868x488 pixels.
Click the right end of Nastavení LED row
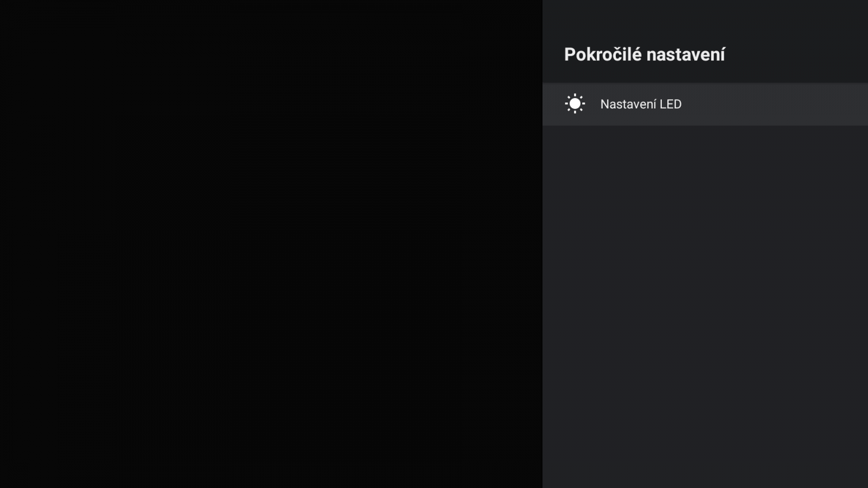pos(846,104)
